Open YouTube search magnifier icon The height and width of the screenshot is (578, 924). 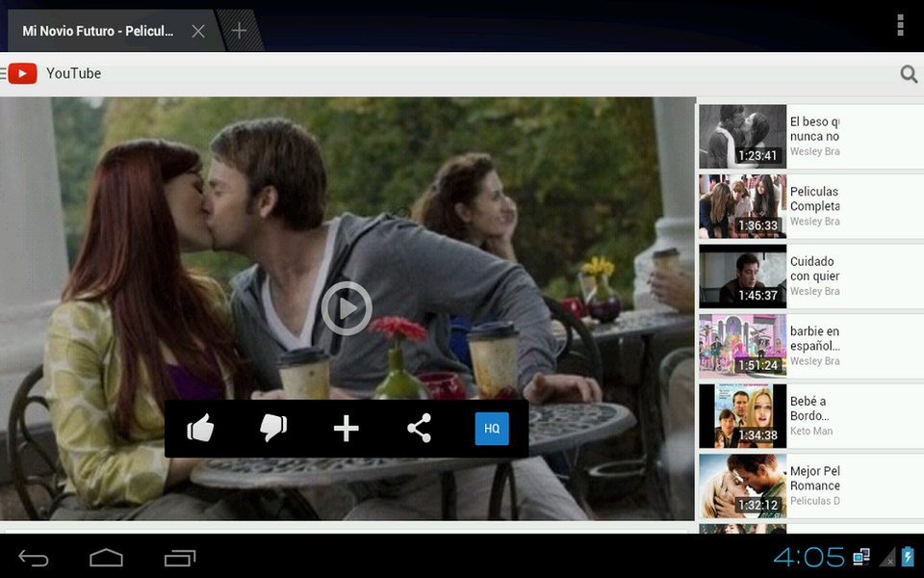[909, 74]
